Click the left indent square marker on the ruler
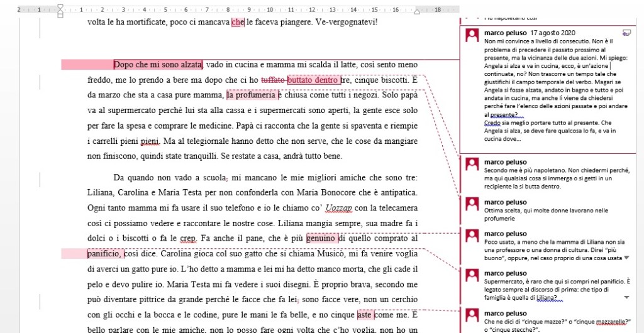The height and width of the screenshot is (333, 644). click(60, 16)
